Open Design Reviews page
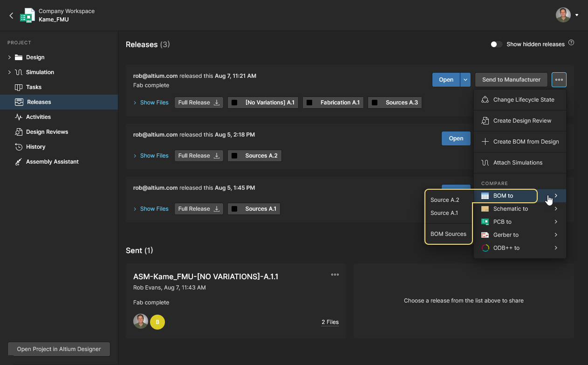588x365 pixels. coord(47,132)
